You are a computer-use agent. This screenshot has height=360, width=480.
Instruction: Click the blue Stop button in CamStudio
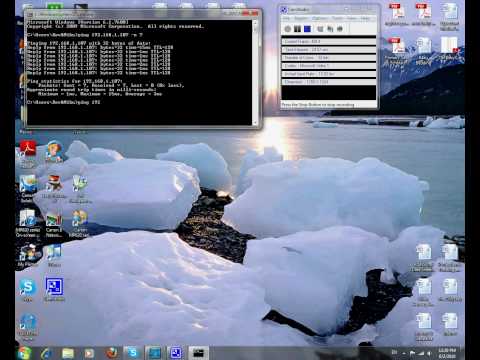[307, 29]
